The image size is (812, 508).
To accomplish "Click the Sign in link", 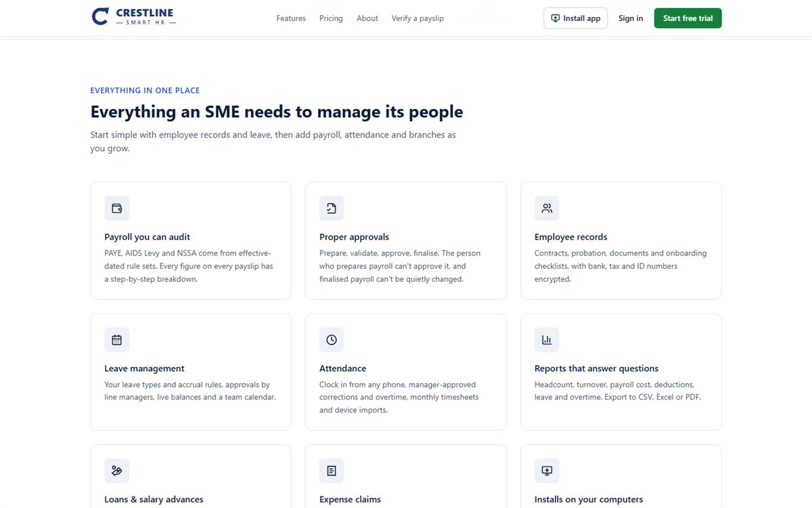I will click(631, 18).
